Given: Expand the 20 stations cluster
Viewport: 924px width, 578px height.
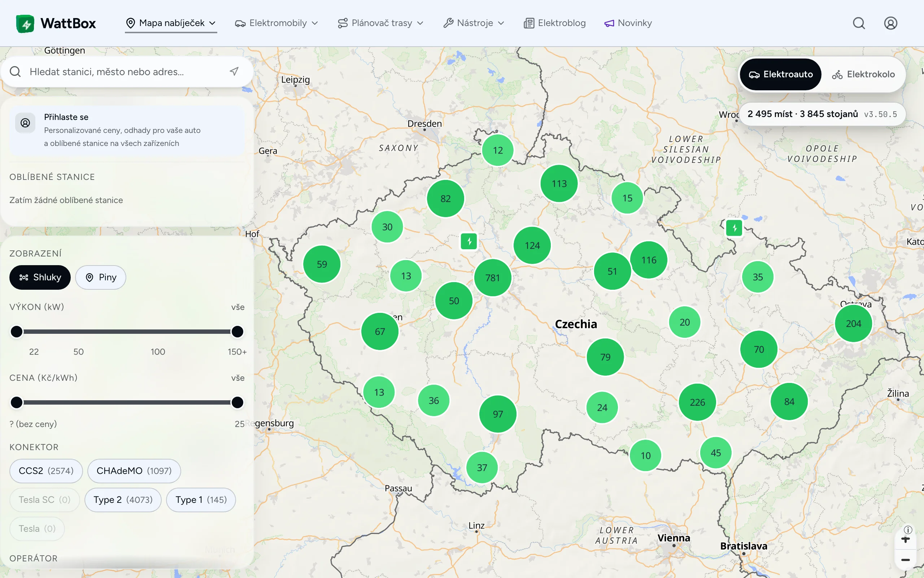Looking at the screenshot, I should point(685,322).
